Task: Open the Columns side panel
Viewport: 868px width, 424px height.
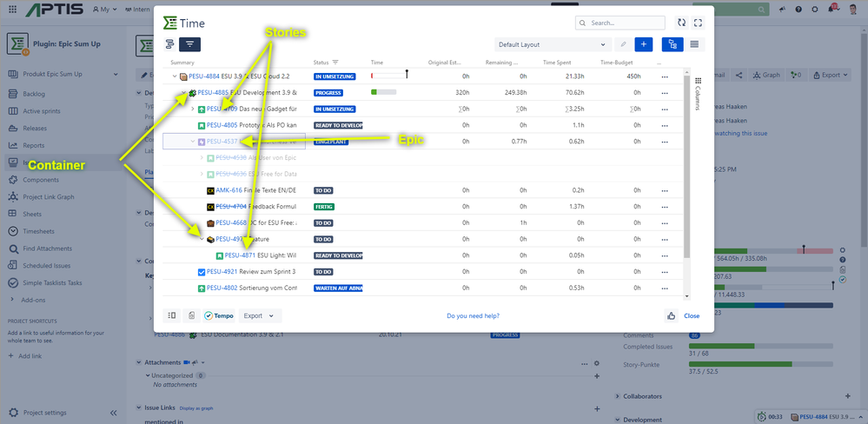Action: (x=698, y=94)
